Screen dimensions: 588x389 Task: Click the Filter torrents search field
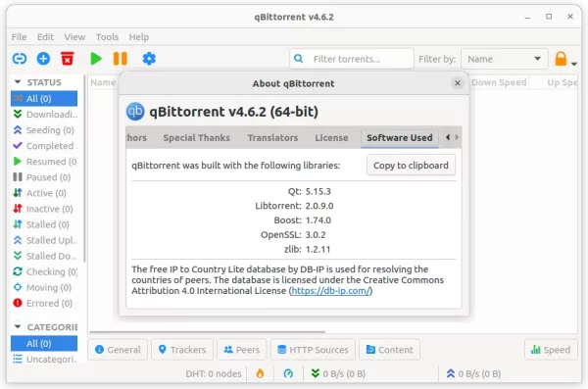pyautogui.click(x=352, y=59)
